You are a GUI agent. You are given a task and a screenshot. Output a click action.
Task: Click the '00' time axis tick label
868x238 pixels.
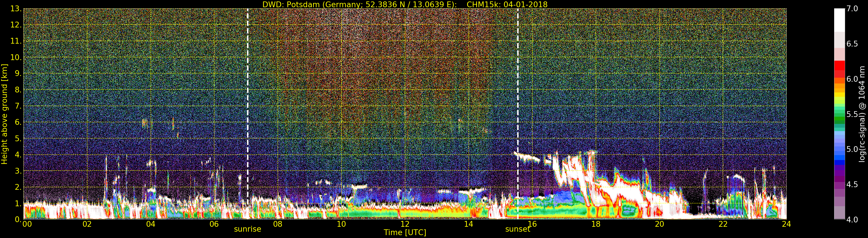click(x=27, y=224)
